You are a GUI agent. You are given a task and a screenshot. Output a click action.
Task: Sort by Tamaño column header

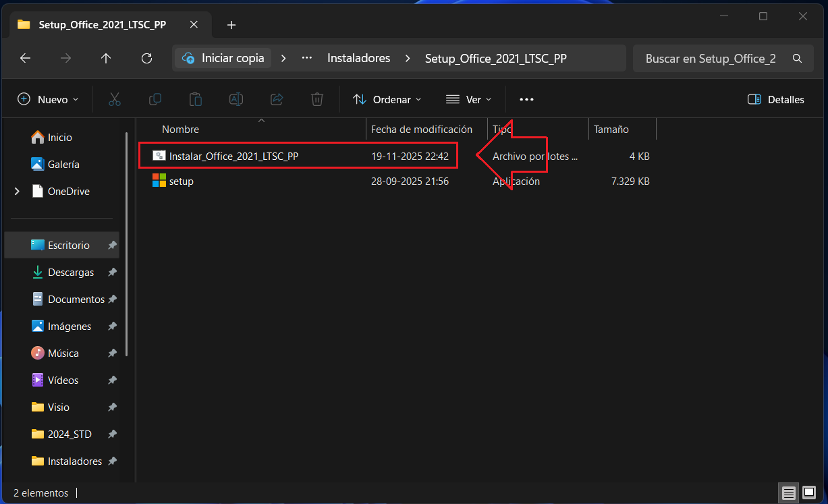coord(611,129)
